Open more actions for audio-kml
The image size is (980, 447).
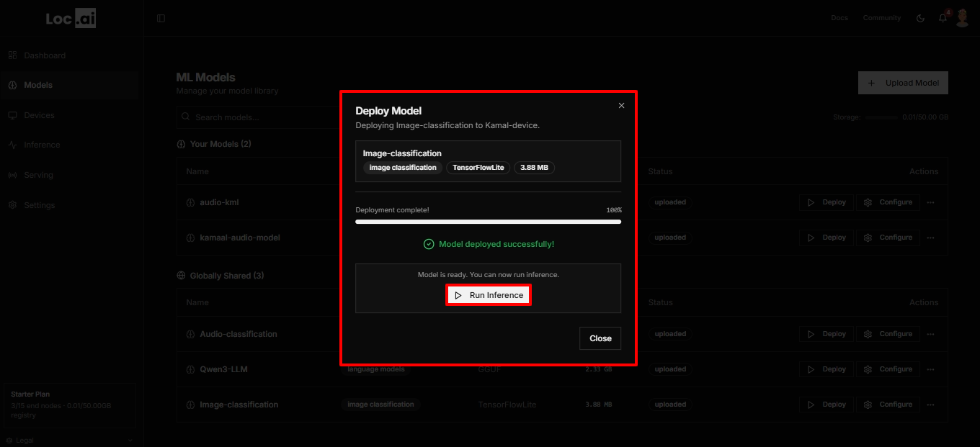click(930, 202)
